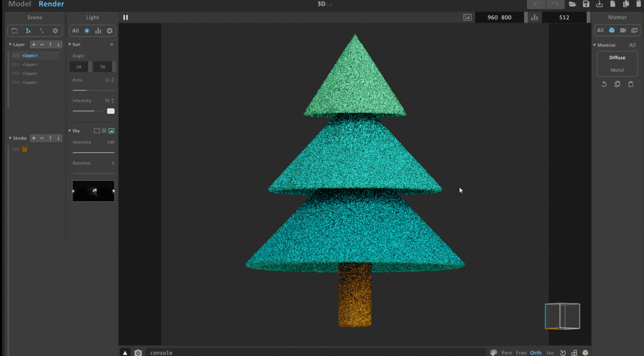644x356 pixels.
Task: Collapse the Sun section
Action: 70,45
